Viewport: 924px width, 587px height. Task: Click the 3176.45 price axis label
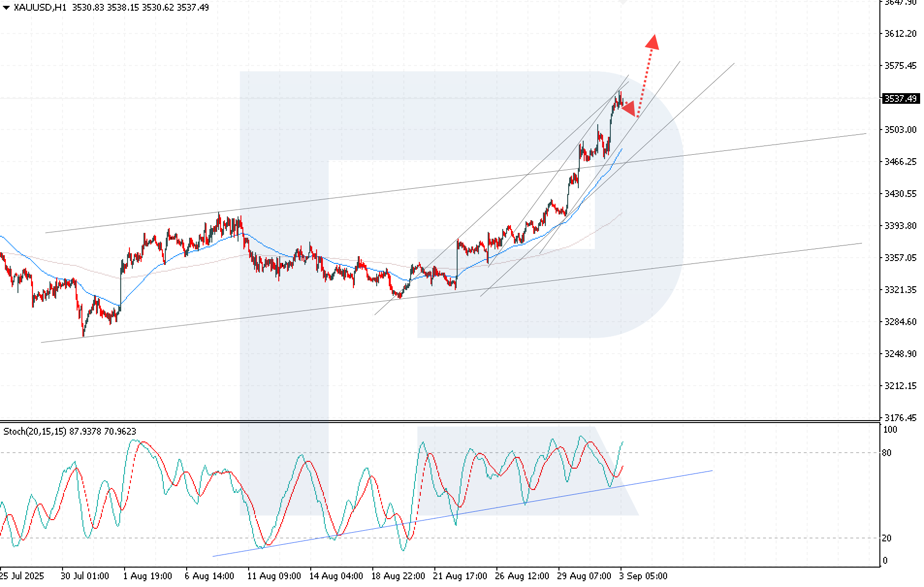(901, 418)
